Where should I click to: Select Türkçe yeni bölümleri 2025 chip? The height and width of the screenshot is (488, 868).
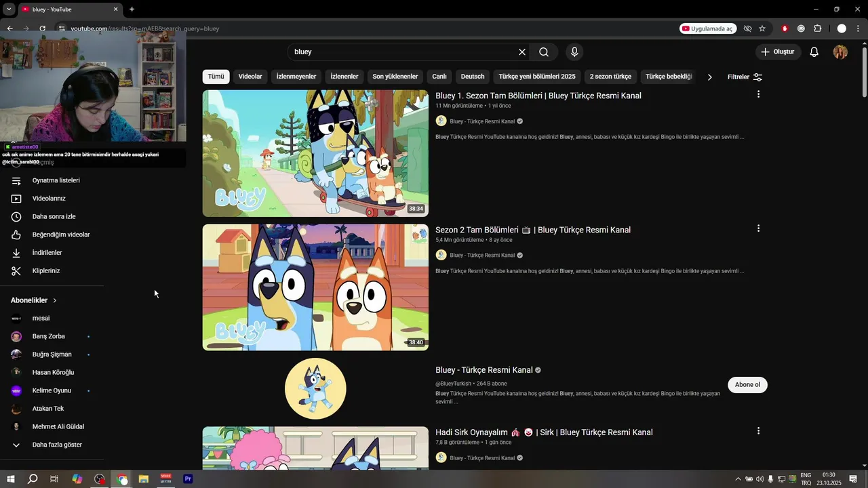(x=537, y=77)
